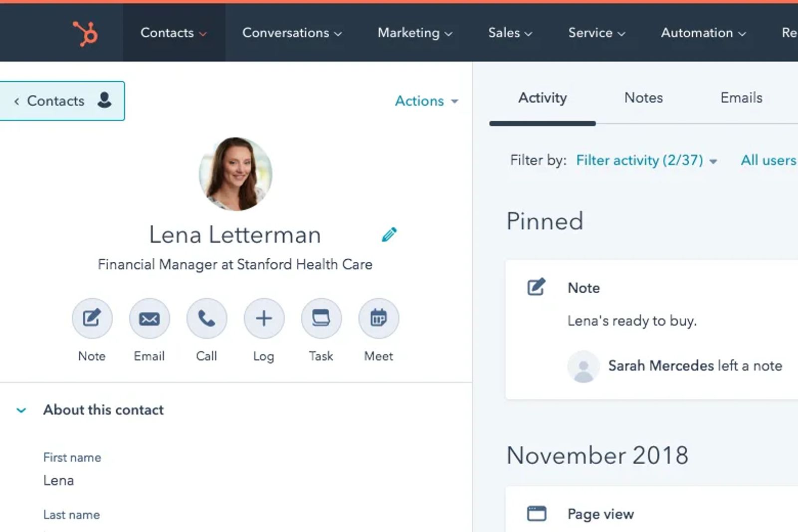Create a Note with the note icon
Viewport: 798px width, 532px height.
pyautogui.click(x=92, y=318)
